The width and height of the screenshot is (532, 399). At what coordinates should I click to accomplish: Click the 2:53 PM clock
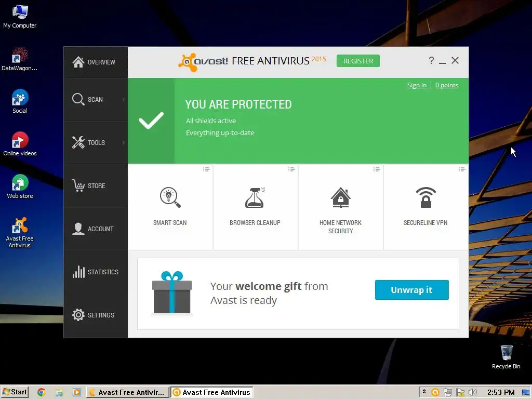click(x=501, y=392)
